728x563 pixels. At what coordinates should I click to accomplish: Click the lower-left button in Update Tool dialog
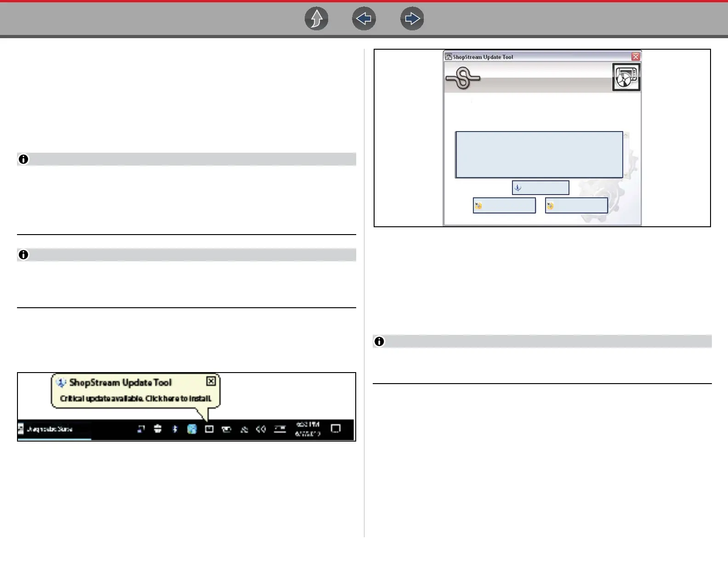point(504,206)
